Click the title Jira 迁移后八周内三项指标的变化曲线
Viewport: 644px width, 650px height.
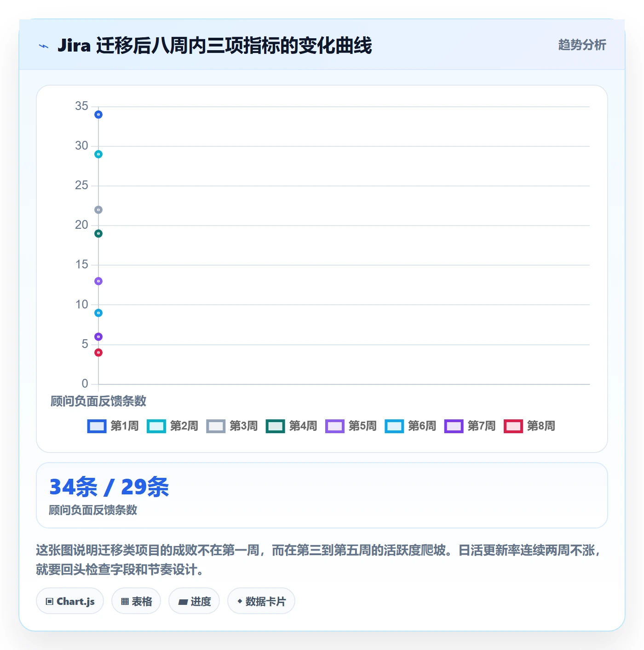click(215, 46)
